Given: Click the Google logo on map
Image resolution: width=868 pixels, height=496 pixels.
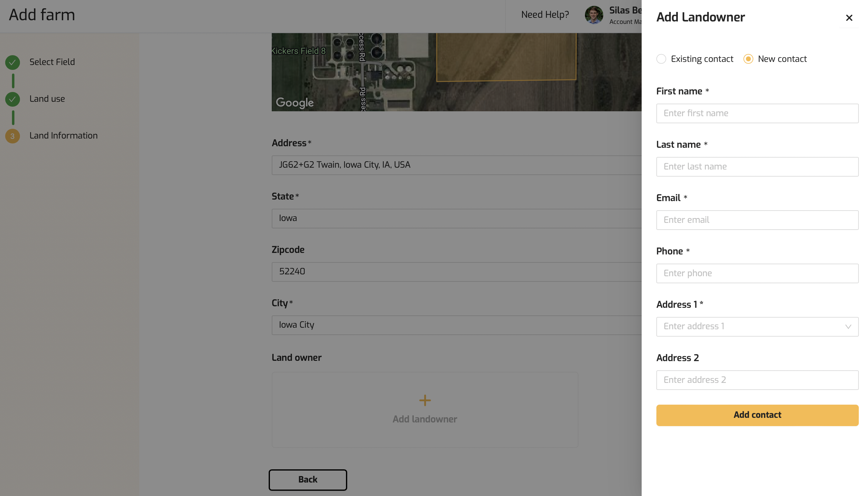Looking at the screenshot, I should [294, 102].
